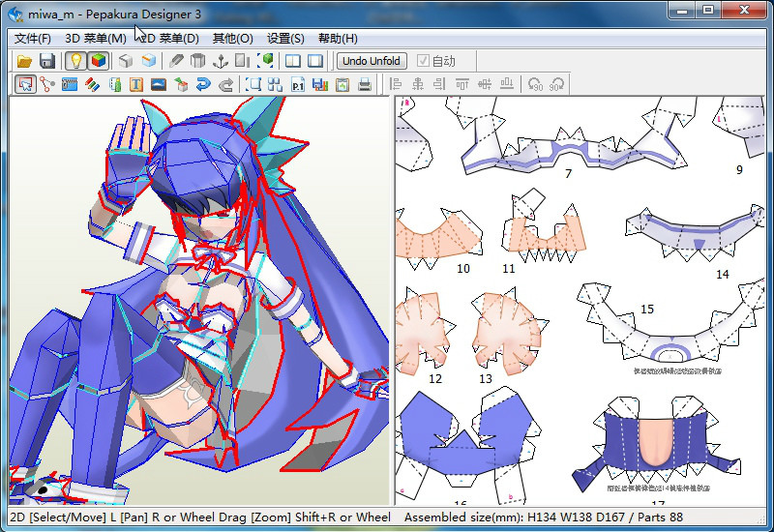
Task: Click the Assembled size status bar text
Action: point(544,517)
